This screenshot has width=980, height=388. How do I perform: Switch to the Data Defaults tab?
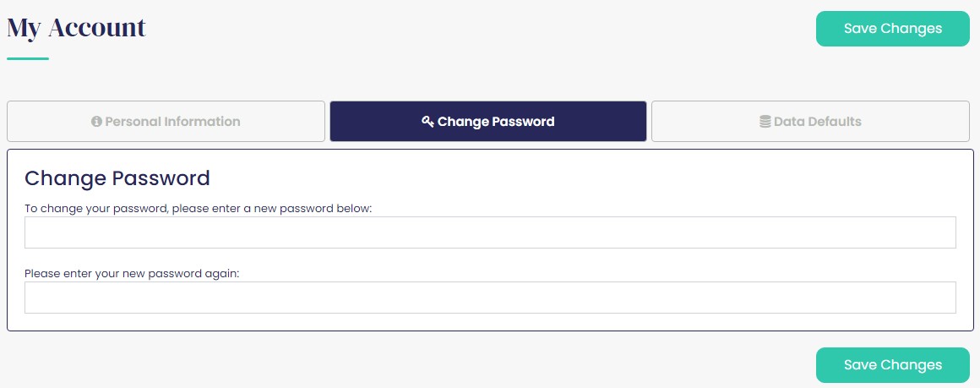point(811,122)
